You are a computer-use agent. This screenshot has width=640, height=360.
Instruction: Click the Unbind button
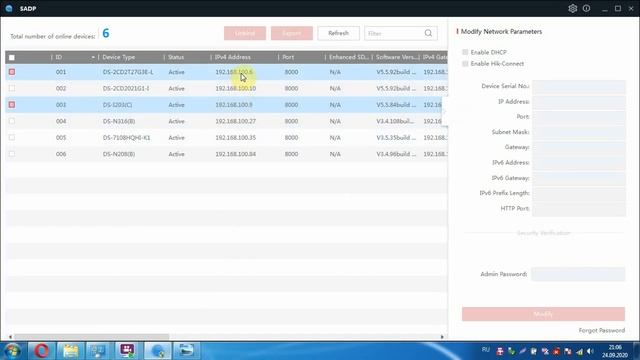tap(245, 33)
